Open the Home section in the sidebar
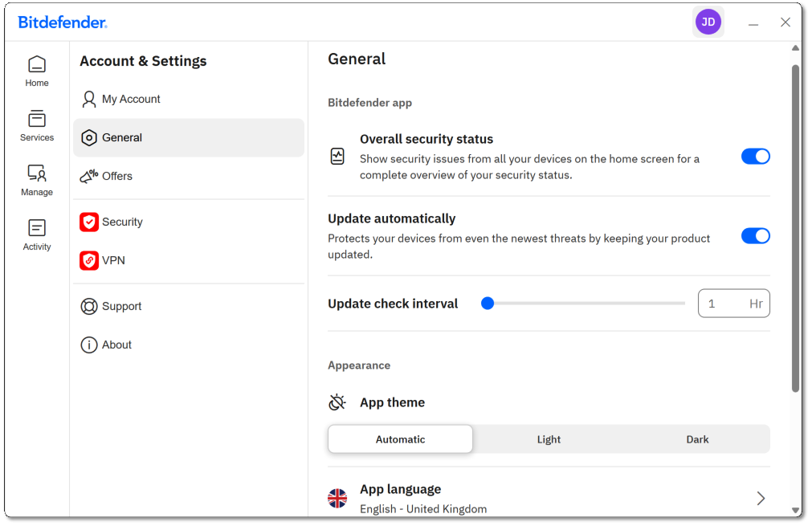This screenshot has height=526, width=812. pyautogui.click(x=36, y=71)
